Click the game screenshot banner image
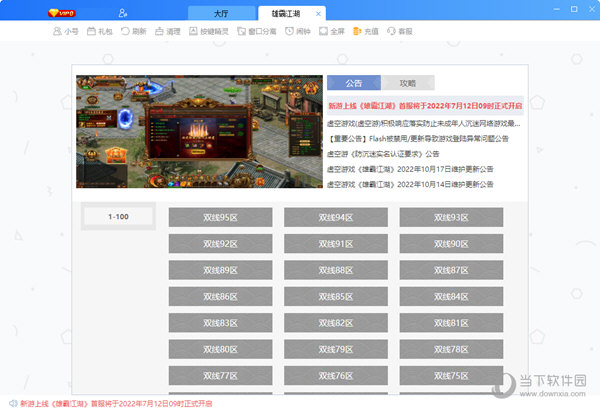The image size is (600, 411). pyautogui.click(x=199, y=132)
